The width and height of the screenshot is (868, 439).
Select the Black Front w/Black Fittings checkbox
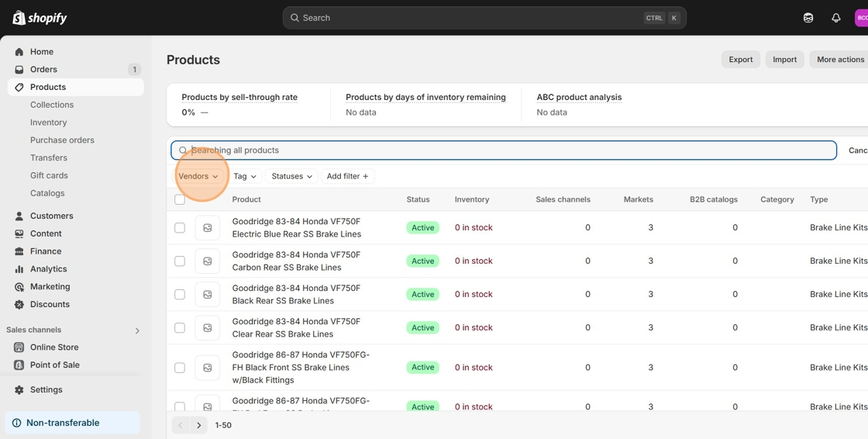point(180,368)
